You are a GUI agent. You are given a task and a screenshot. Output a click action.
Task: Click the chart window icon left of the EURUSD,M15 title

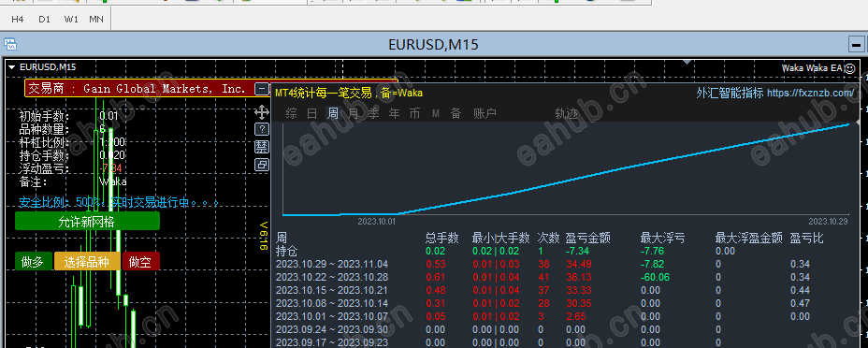coord(10,44)
